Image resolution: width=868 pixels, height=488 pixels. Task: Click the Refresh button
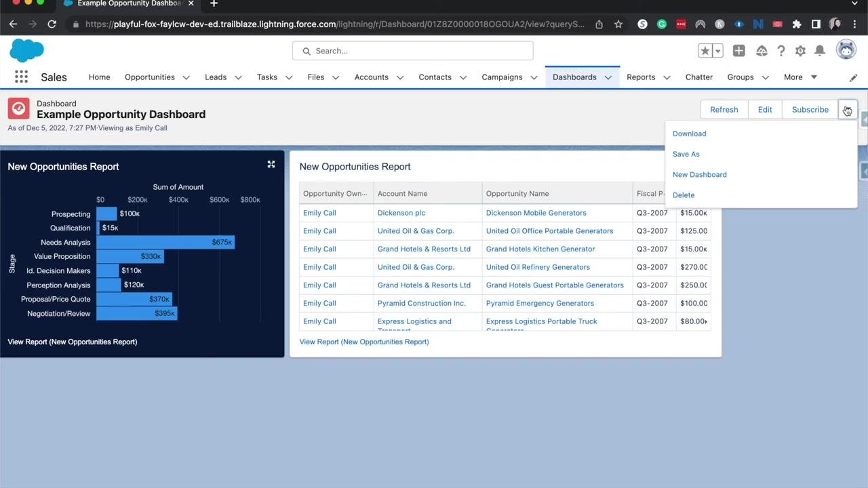(x=724, y=110)
